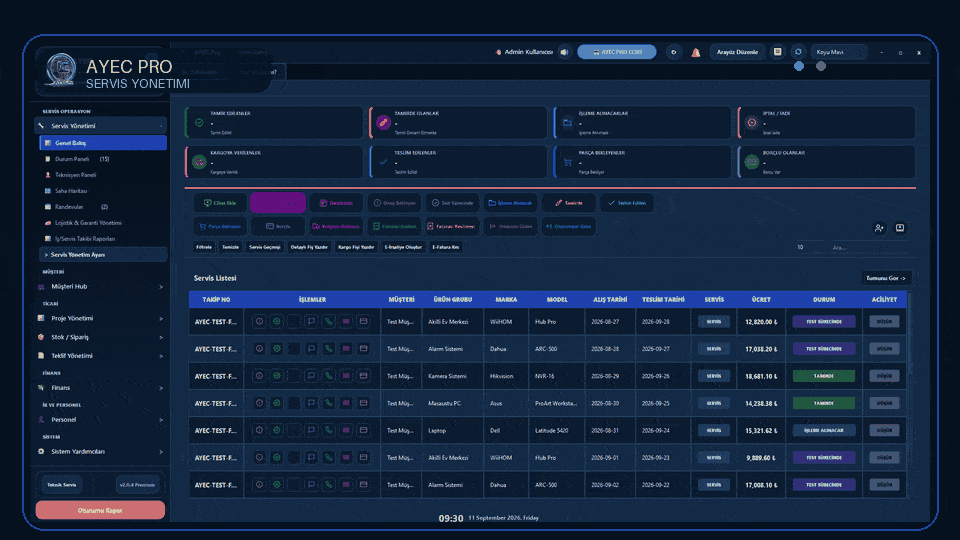Toggle the Tamirde status filter
Viewport: 960px width, 540px height.
[569, 203]
